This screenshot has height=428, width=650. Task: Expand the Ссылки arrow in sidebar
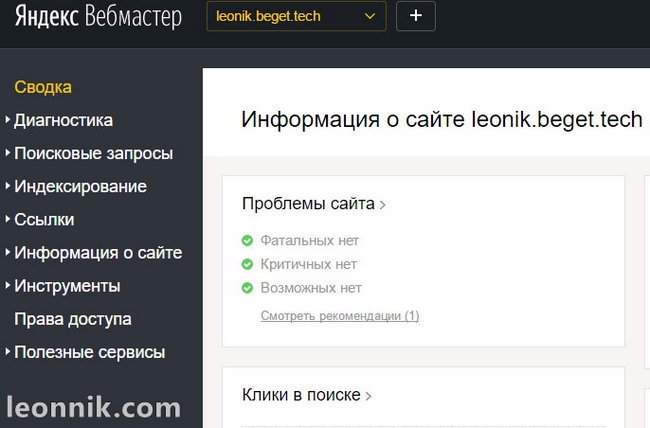(7, 219)
